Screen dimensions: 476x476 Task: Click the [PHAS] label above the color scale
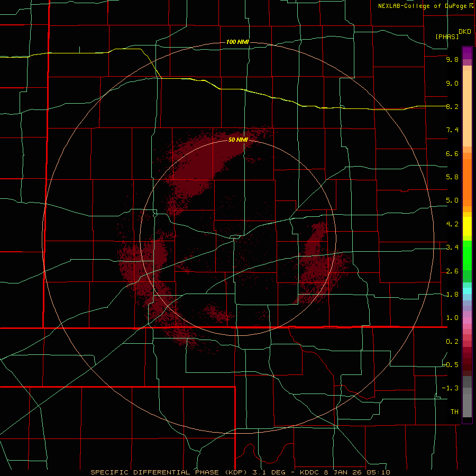point(447,36)
